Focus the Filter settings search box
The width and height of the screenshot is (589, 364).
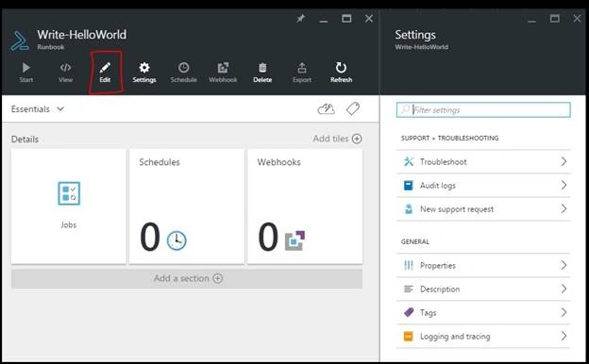coord(483,109)
